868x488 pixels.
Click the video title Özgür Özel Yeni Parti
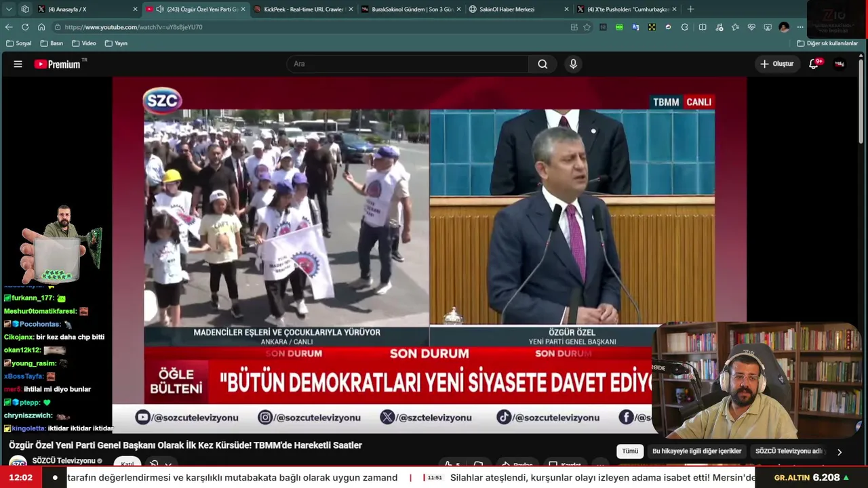(x=185, y=445)
